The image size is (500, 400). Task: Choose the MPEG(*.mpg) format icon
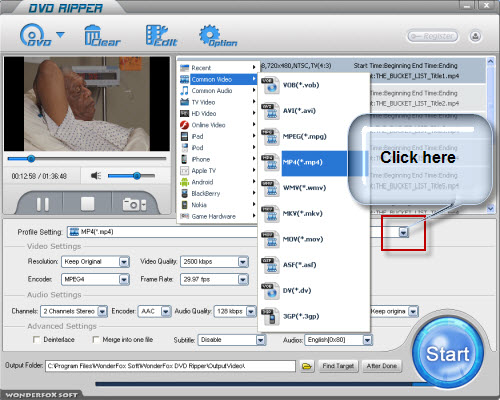(270, 137)
